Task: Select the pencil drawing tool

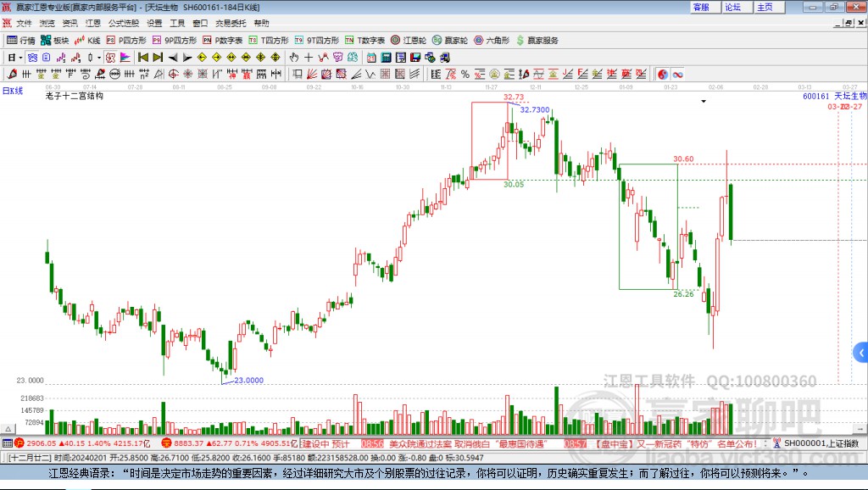Action: (12, 75)
